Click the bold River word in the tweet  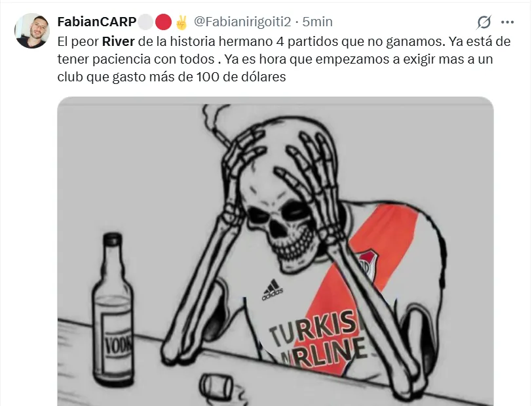coord(119,41)
